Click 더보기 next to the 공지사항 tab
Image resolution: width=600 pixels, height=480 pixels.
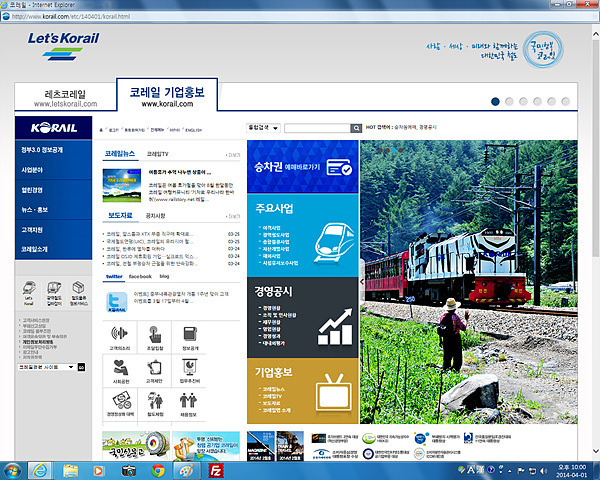233,216
